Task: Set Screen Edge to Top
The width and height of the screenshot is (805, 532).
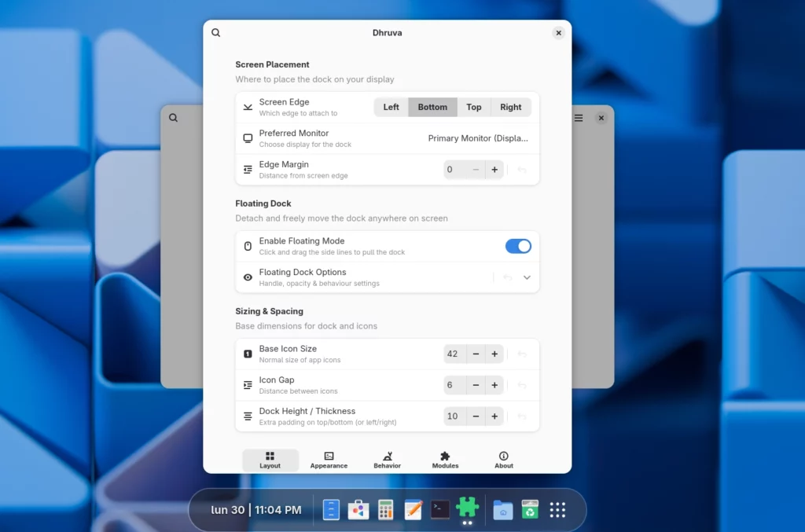Action: [473, 107]
